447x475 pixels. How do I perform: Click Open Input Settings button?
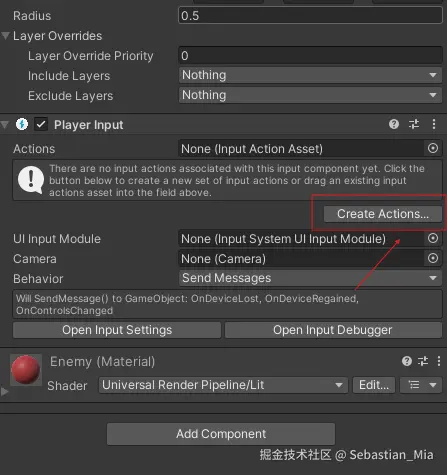[x=117, y=330]
